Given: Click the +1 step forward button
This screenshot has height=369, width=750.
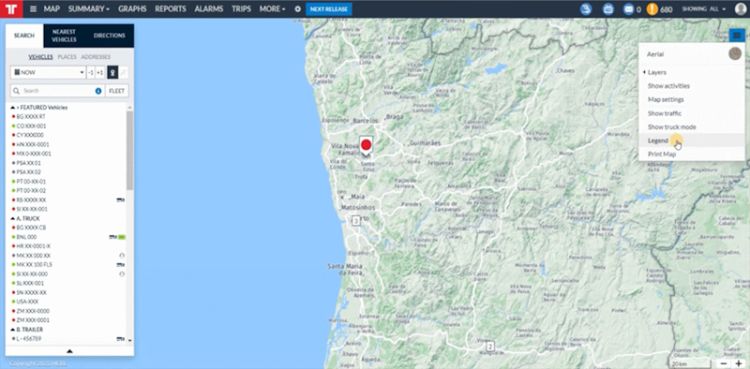Looking at the screenshot, I should click(100, 73).
